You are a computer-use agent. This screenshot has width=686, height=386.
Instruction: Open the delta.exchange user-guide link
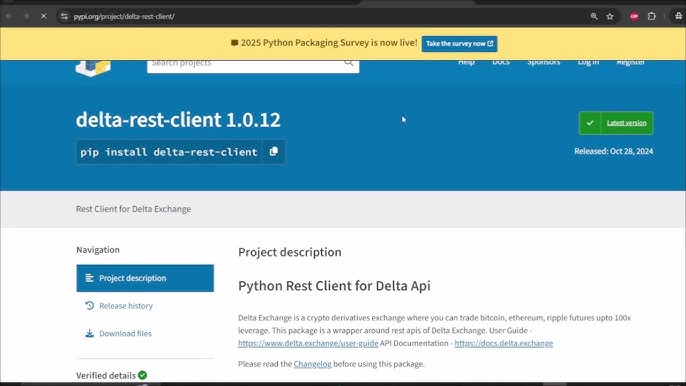click(x=308, y=343)
